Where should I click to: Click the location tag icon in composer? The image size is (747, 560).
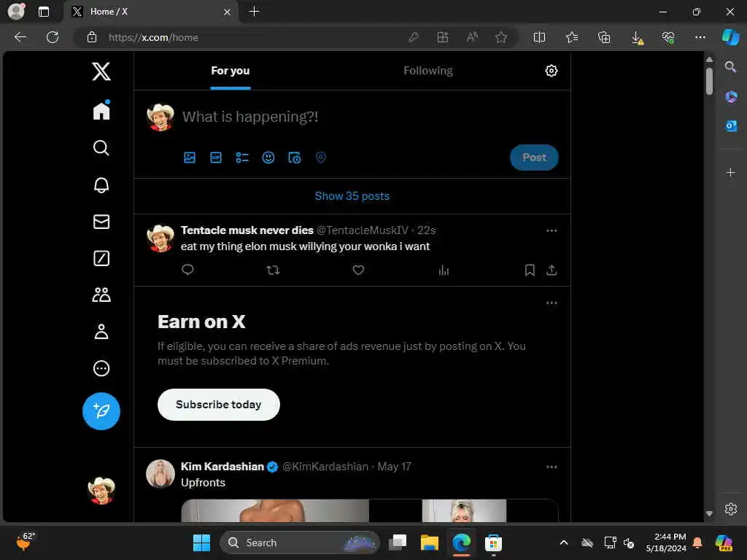click(x=321, y=157)
